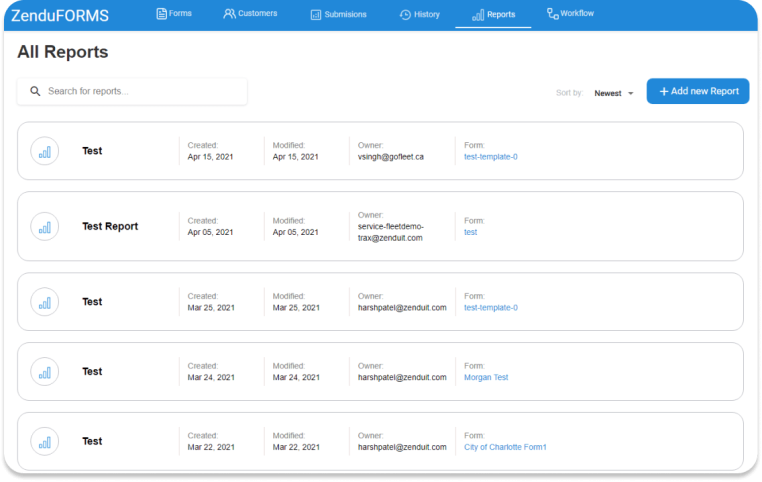Open the Customers tab
Image resolution: width=762 pixels, height=482 pixels.
click(x=250, y=14)
